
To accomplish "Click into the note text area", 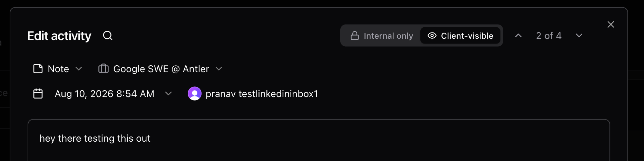I will coord(319,140).
